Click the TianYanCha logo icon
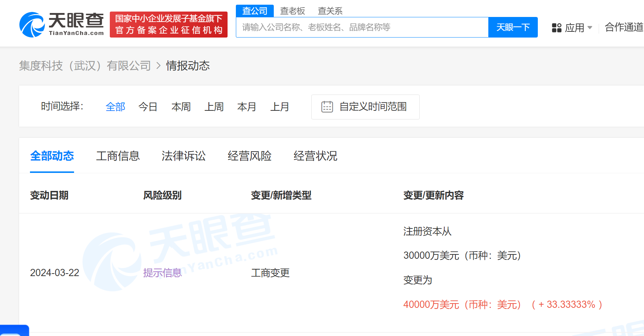644x336 pixels. click(x=33, y=25)
